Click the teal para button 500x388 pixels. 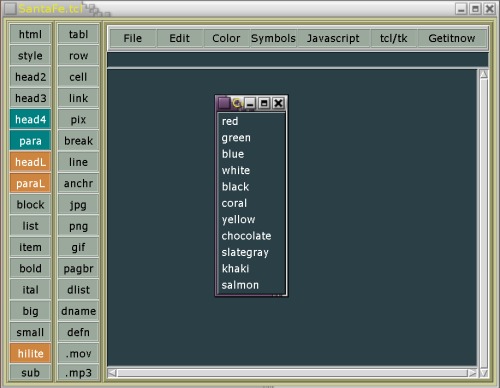click(30, 141)
